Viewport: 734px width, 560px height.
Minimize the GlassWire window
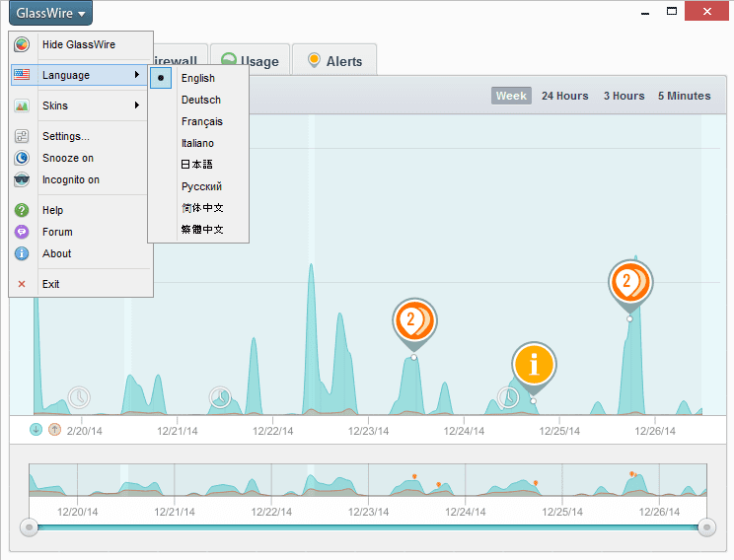645,13
